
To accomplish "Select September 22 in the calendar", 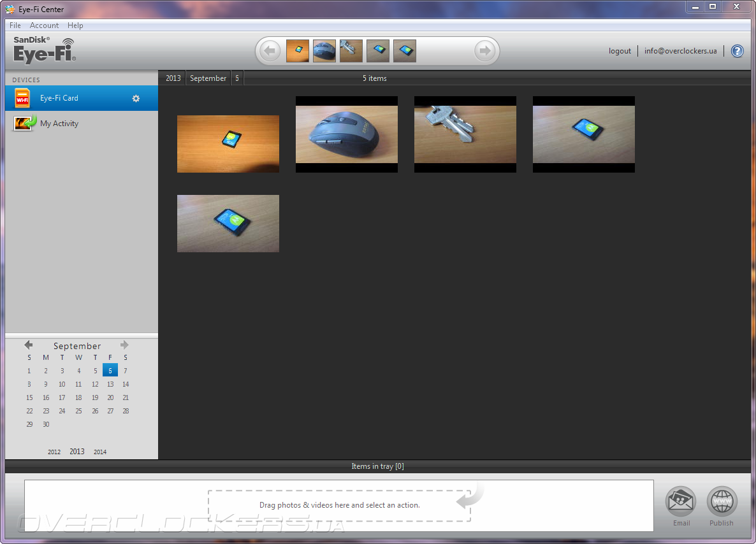I will click(x=29, y=411).
